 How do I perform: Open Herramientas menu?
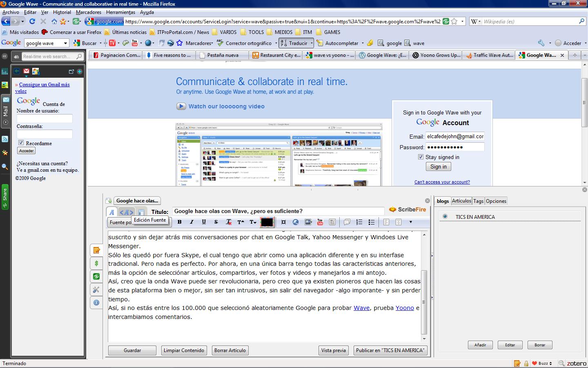pyautogui.click(x=120, y=12)
